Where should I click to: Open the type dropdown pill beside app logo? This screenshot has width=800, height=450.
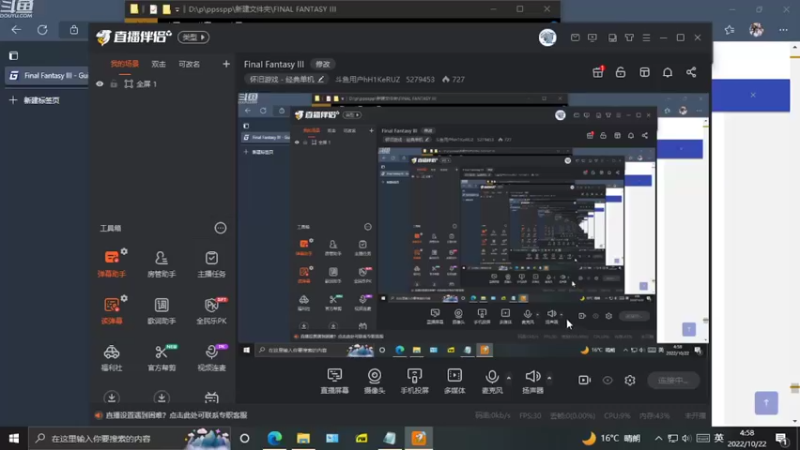(x=193, y=37)
